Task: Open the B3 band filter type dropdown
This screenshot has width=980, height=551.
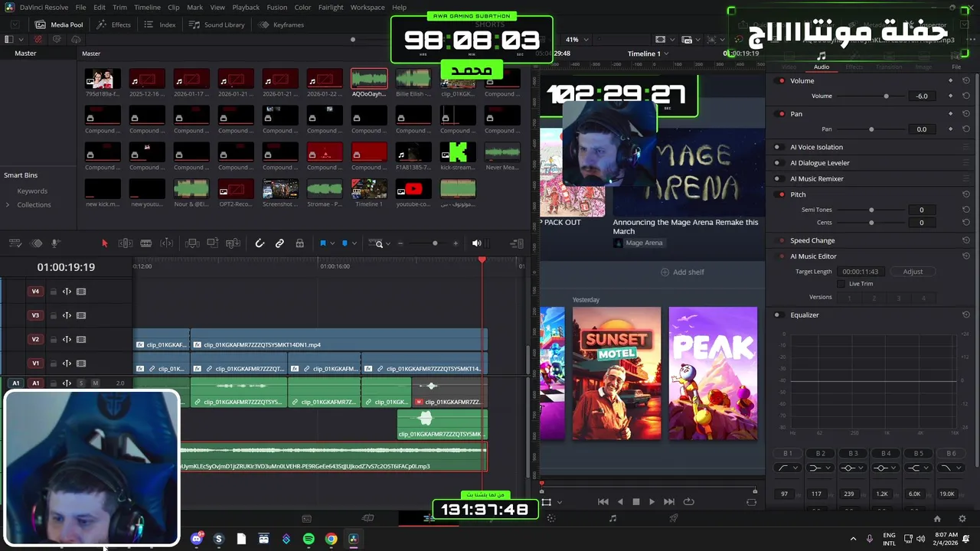Action: point(853,468)
